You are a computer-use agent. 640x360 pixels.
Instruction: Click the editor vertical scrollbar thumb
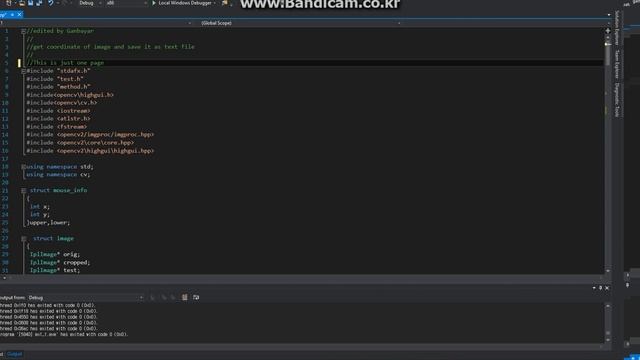607,55
